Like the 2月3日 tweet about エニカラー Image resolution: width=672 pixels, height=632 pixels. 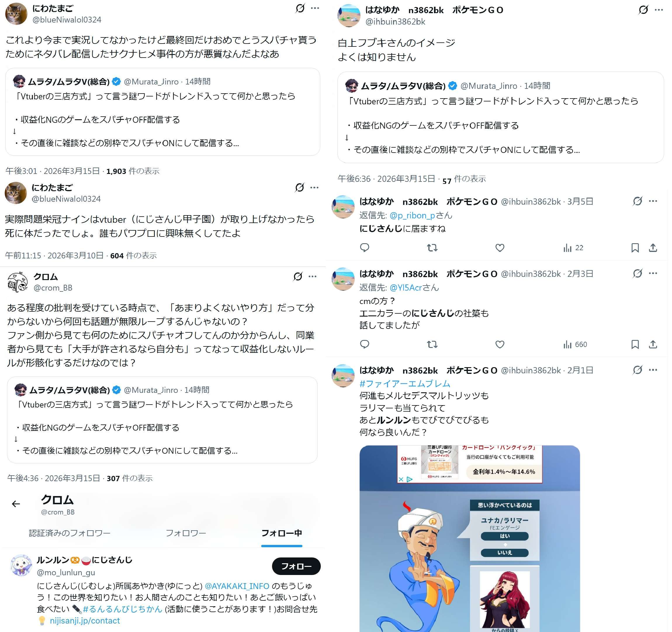coord(500,344)
